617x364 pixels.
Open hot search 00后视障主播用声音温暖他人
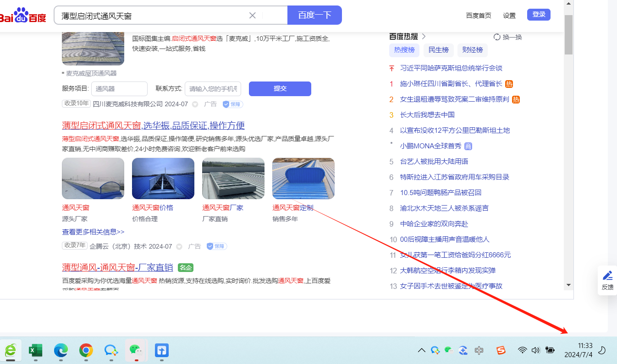[445, 239]
